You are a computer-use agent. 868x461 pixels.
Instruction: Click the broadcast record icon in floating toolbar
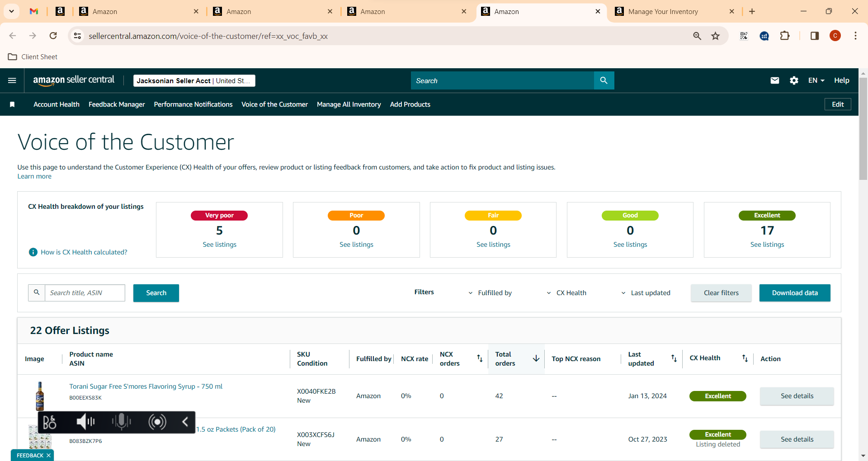pos(157,422)
